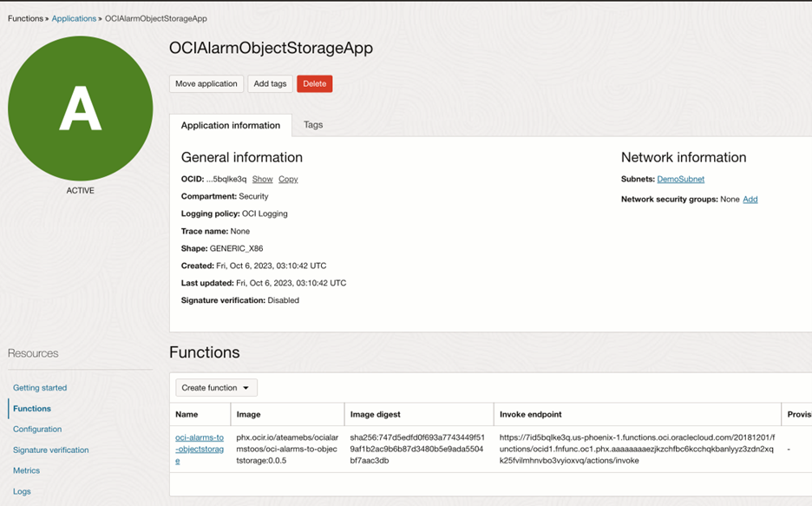Open the oci-alarms-to-objectstorage function
This screenshot has height=506, width=812.
(200, 448)
